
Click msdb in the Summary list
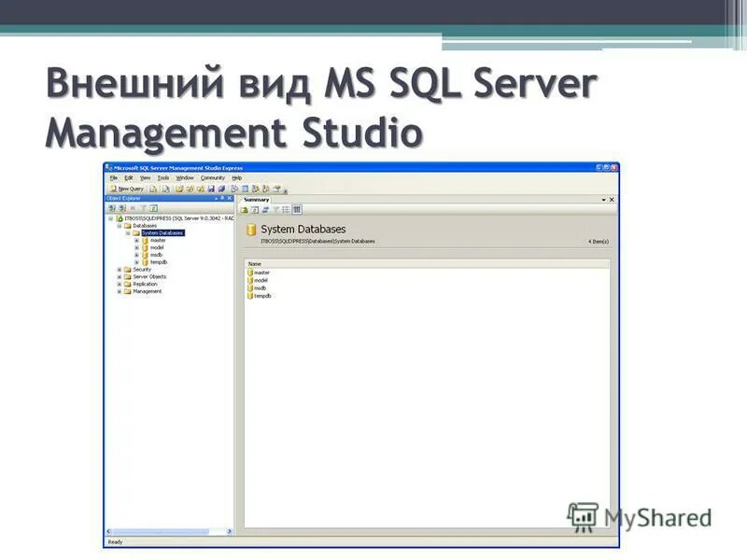[x=258, y=288]
